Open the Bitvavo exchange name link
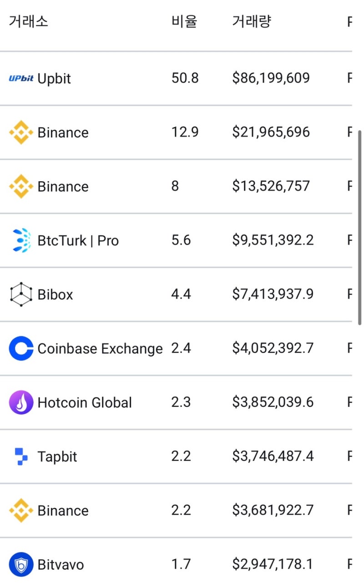The image size is (364, 588). tap(61, 565)
